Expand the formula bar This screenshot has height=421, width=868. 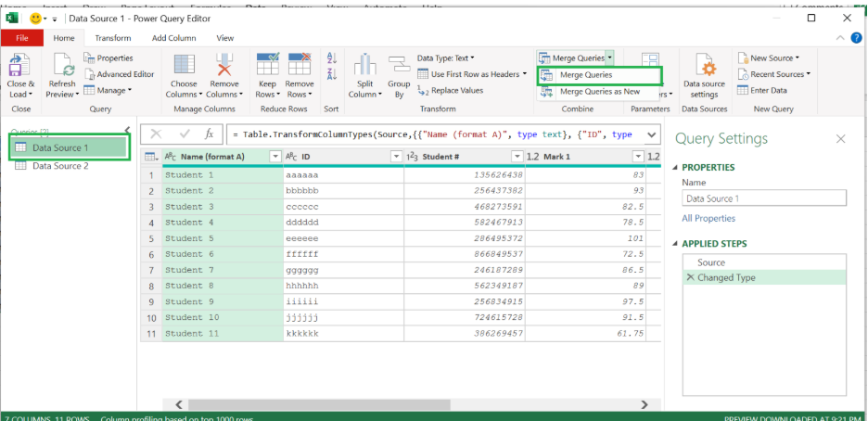tap(652, 134)
